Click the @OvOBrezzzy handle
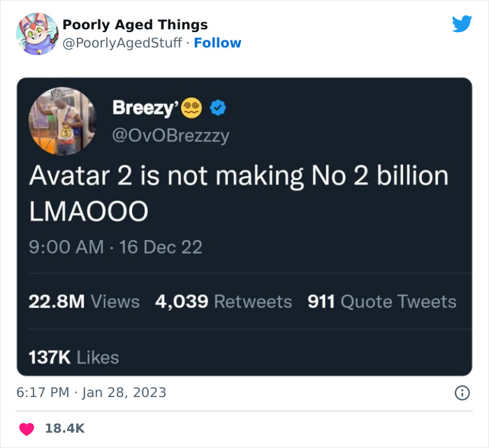 170,135
